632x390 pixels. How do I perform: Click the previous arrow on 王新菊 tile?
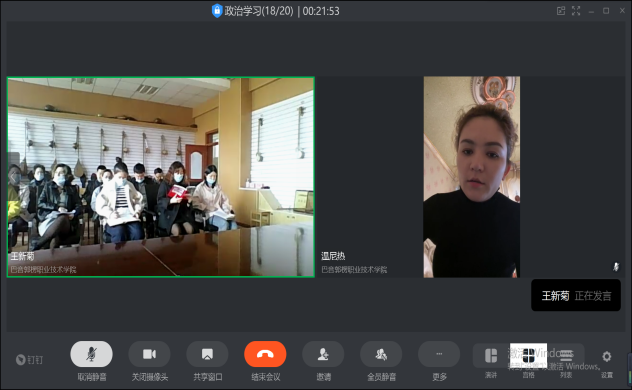13,177
